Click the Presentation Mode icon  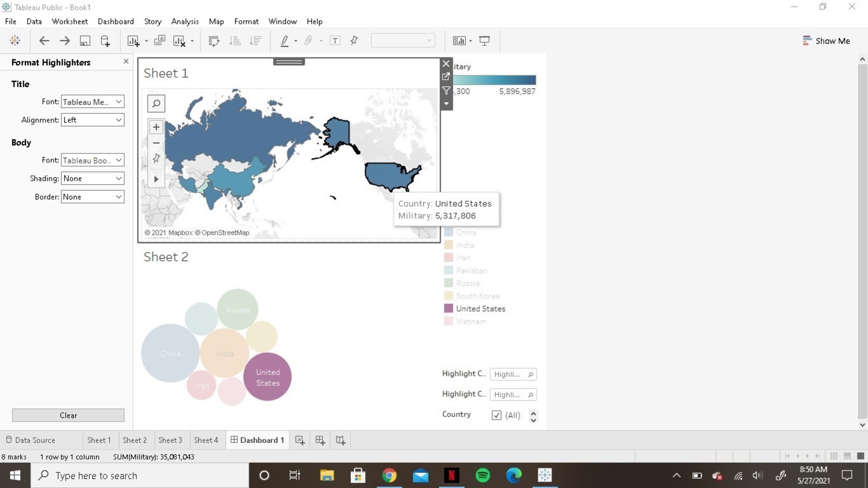(484, 41)
